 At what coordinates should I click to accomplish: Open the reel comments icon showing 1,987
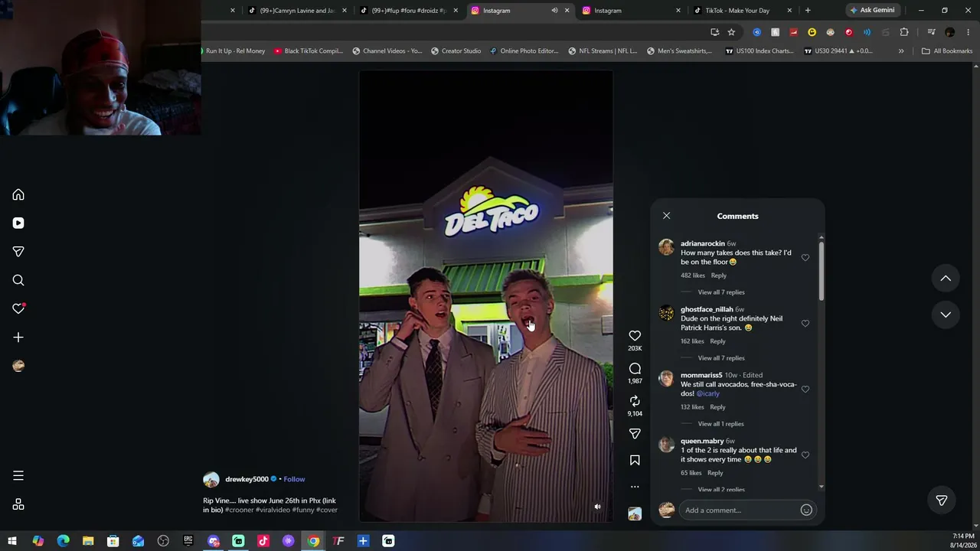tap(635, 369)
